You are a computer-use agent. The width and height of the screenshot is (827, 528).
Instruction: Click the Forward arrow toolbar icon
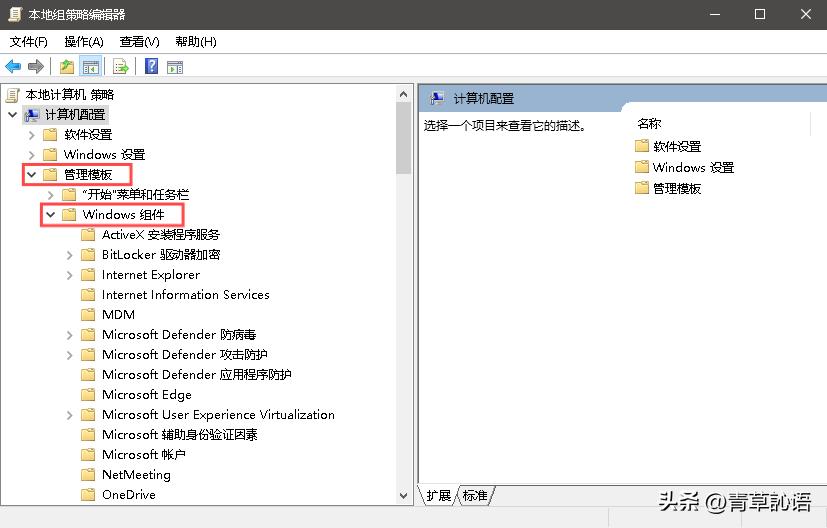click(x=35, y=66)
